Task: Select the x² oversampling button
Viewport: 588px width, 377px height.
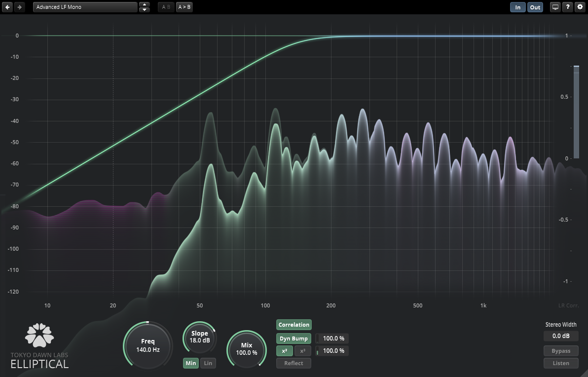Action: pyautogui.click(x=284, y=351)
